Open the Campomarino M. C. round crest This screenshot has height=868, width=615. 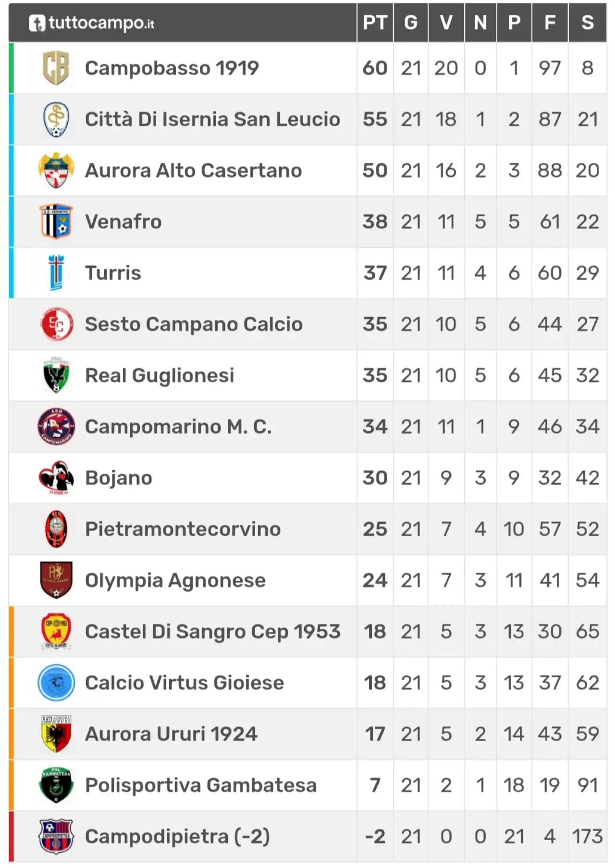(x=56, y=427)
